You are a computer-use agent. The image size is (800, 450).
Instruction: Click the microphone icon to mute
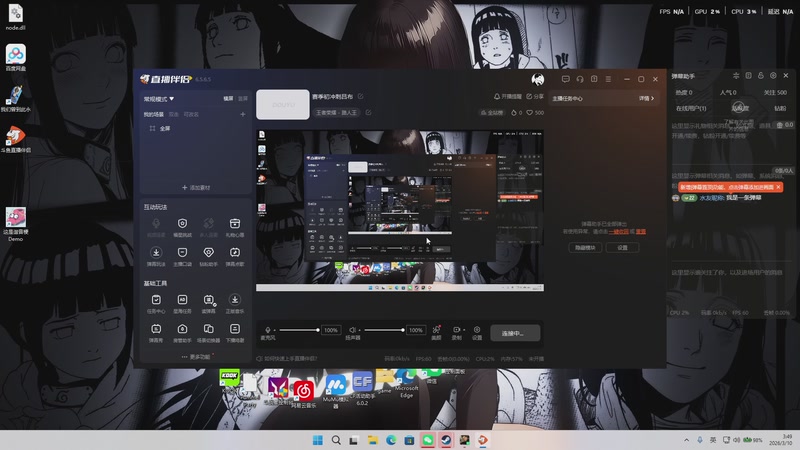tap(268, 330)
